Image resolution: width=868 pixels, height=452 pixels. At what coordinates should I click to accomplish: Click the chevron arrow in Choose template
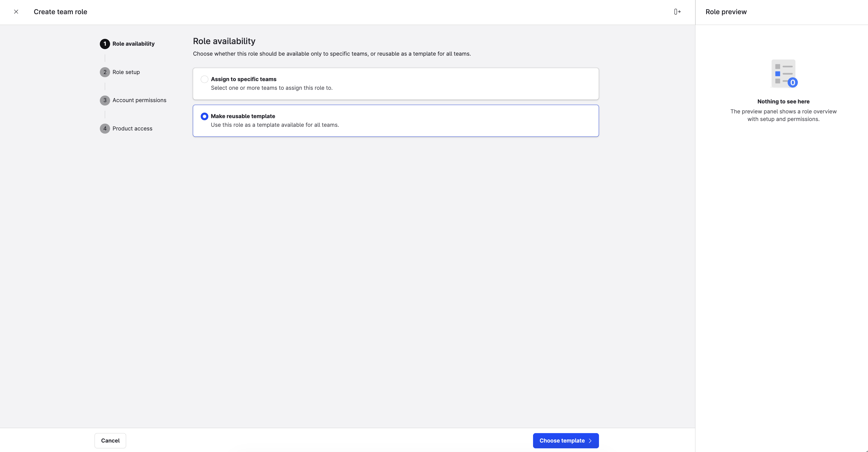590,440
